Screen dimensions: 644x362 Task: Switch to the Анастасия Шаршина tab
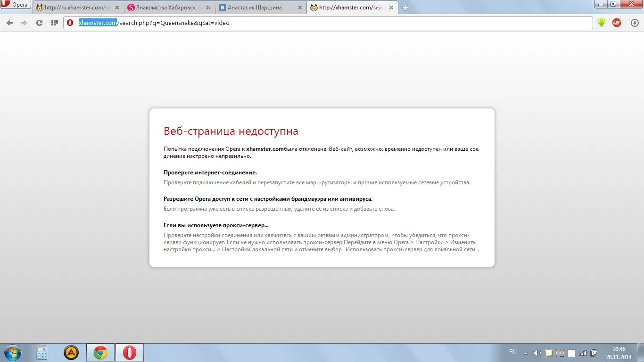[261, 8]
